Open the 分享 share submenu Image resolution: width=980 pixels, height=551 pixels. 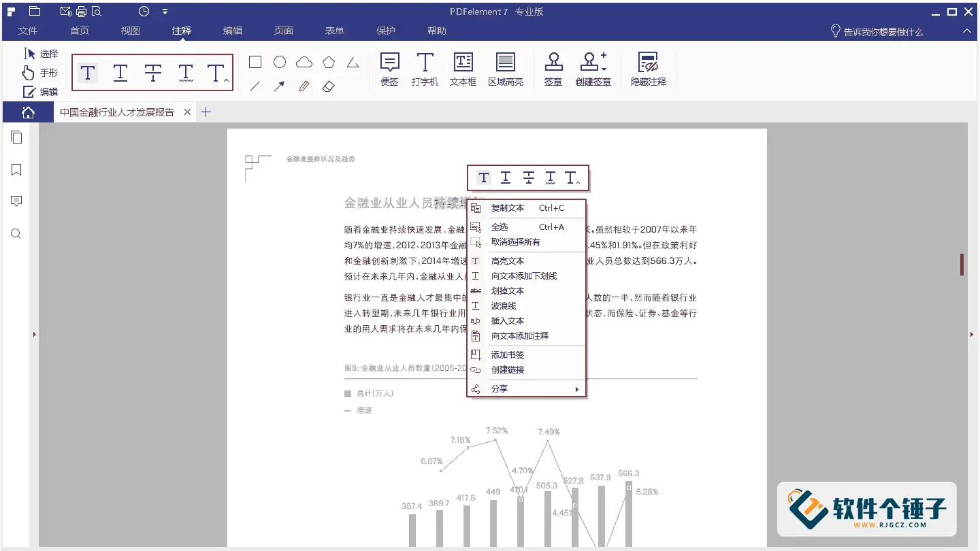click(x=500, y=388)
